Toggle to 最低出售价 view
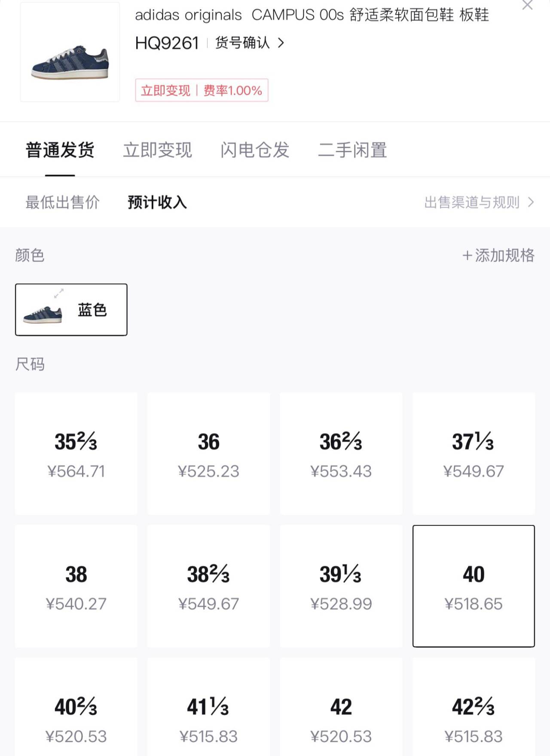Screen dimensions: 550x756 [x=63, y=202]
